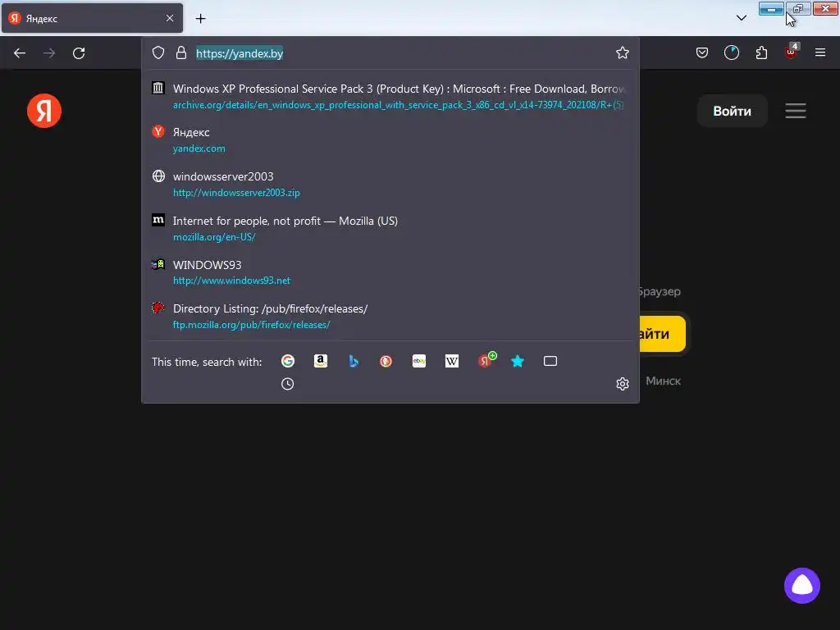
Task: Search this time with Bing
Action: [x=354, y=361]
